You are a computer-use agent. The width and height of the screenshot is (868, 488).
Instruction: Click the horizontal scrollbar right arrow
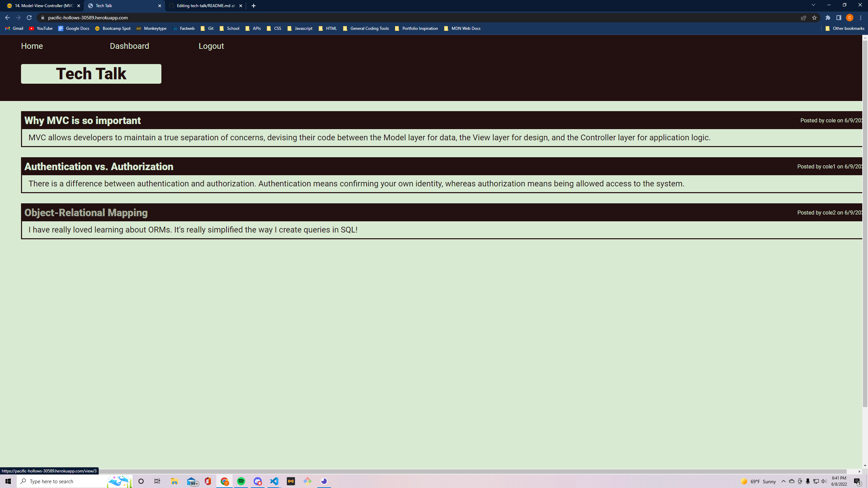pyautogui.click(x=860, y=471)
